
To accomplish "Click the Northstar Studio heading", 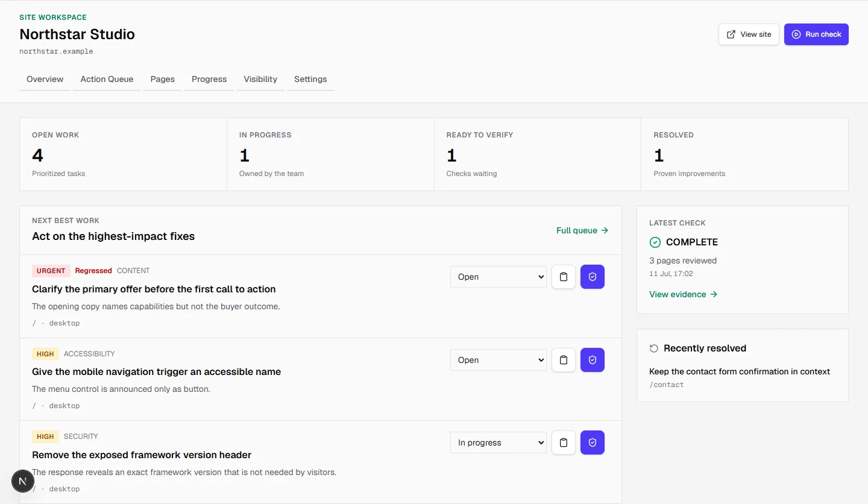I will pyautogui.click(x=77, y=34).
